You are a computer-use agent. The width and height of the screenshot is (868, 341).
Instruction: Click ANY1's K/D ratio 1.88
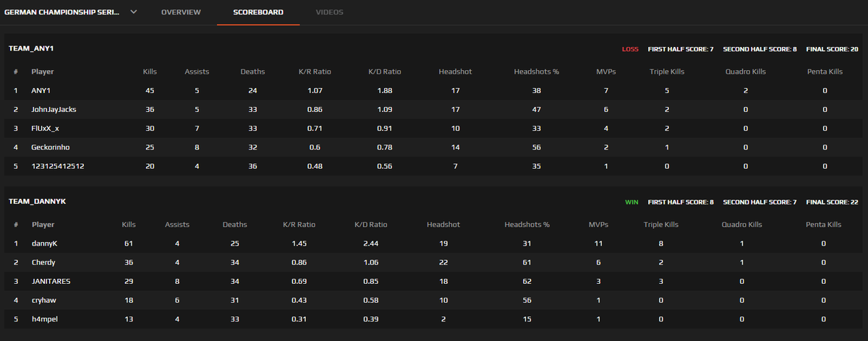[x=385, y=91]
